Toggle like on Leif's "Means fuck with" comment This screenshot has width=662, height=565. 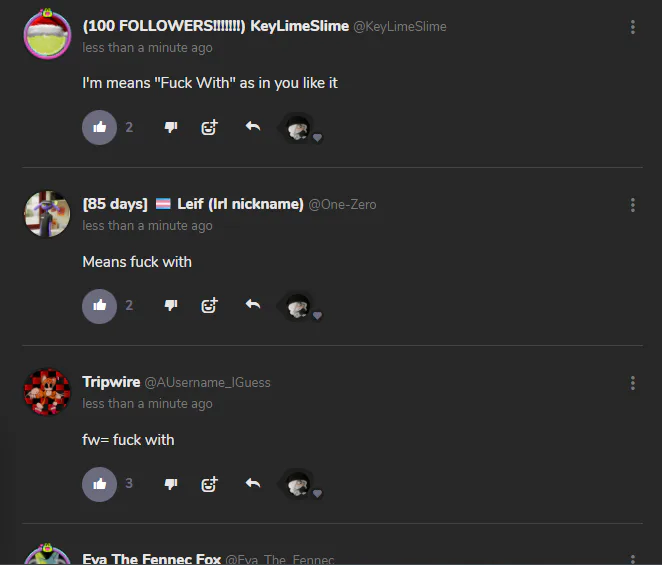point(99,306)
